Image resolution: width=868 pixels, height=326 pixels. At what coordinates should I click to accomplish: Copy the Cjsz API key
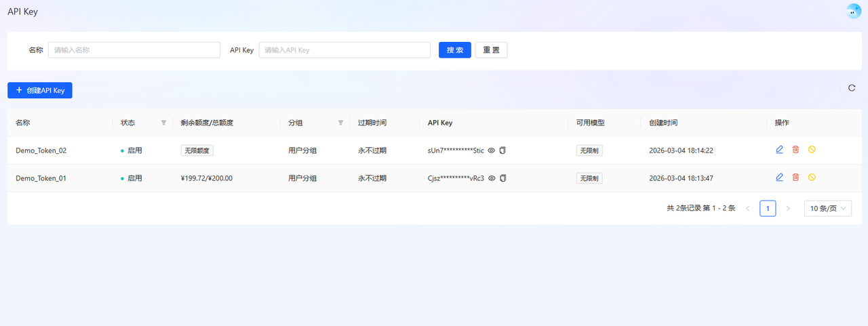click(502, 178)
